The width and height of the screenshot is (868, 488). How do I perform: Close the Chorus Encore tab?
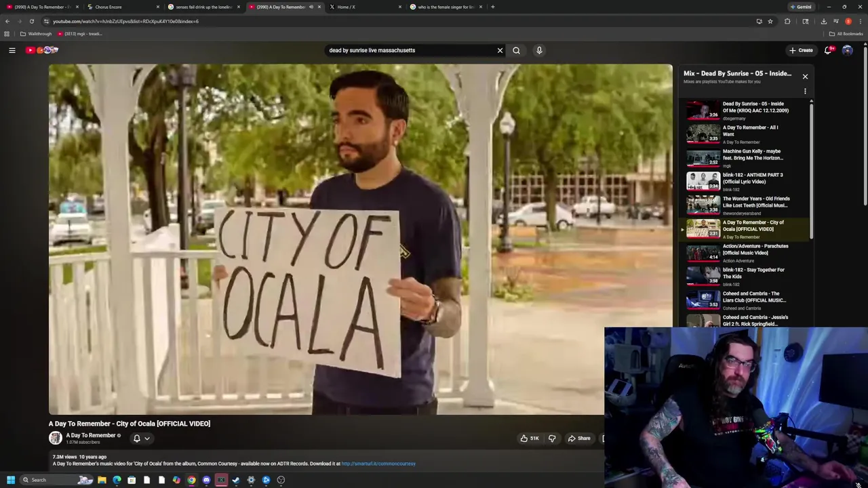pos(158,7)
